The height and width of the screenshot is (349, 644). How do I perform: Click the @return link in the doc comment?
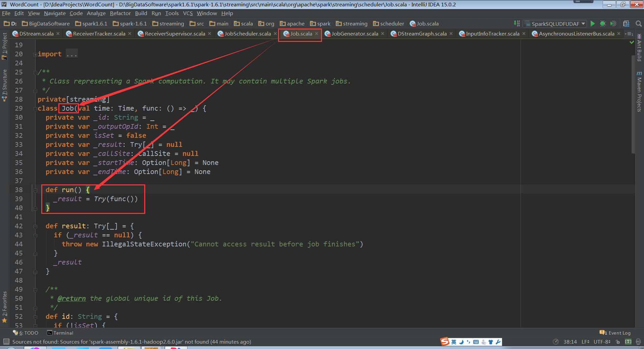[x=71, y=298]
